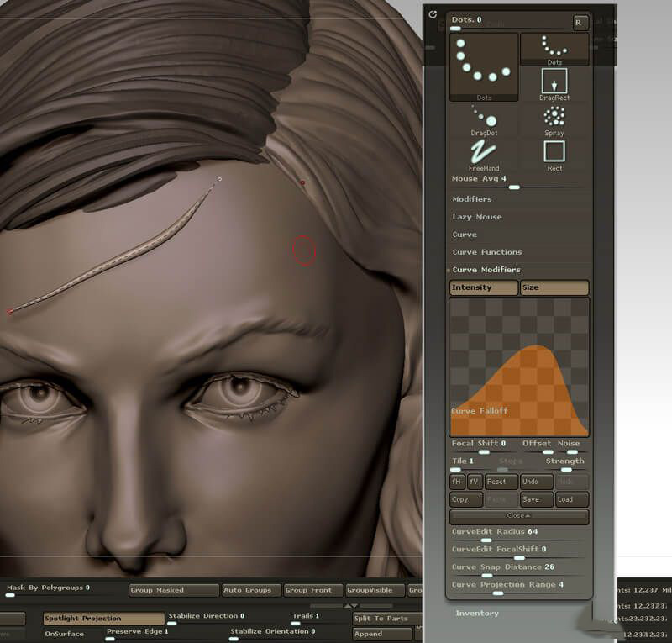
Task: Click the Auto Groups button
Action: point(249,590)
